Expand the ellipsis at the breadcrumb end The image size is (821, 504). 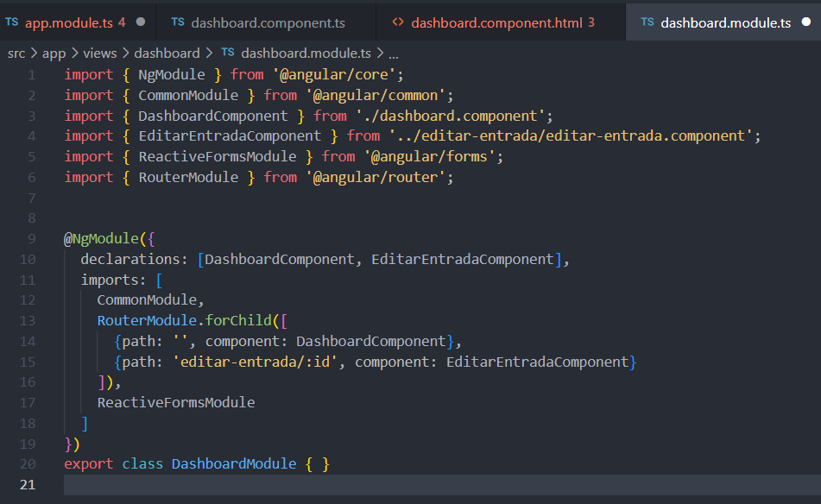point(393,53)
